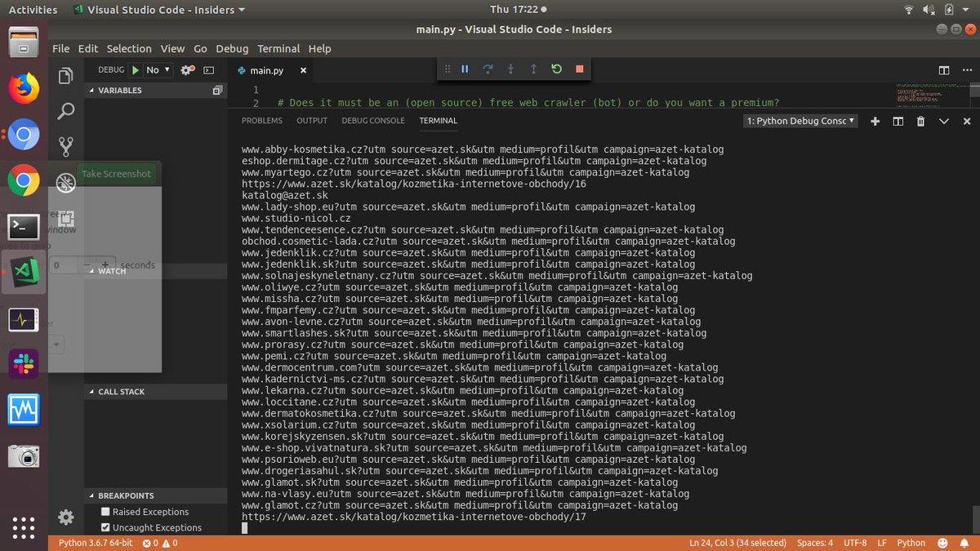Open the Search view in activity bar
The height and width of the screenshot is (551, 980).
click(x=66, y=112)
